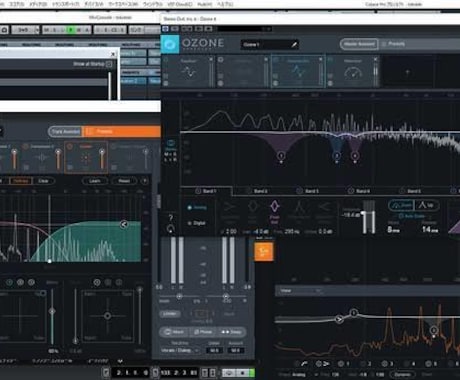Click the pencil icon beside the Ozone preset name
The width and height of the screenshot is (460, 380).
pyautogui.click(x=294, y=44)
